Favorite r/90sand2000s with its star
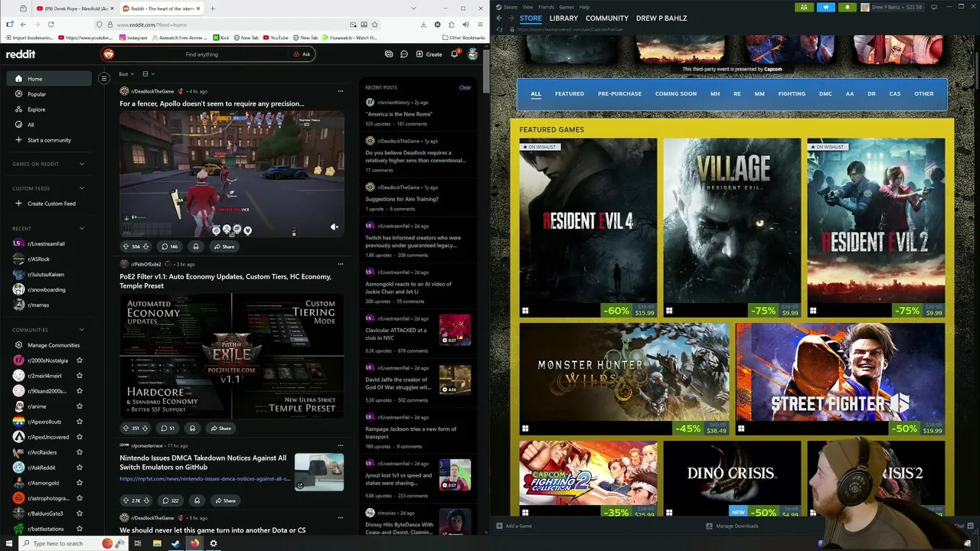 tap(80, 391)
